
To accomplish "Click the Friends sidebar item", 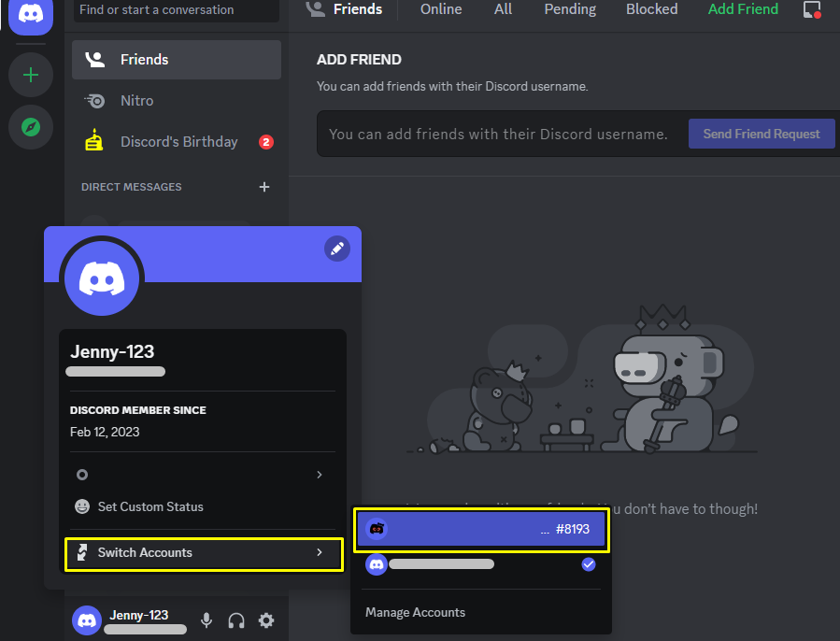I will (x=177, y=60).
